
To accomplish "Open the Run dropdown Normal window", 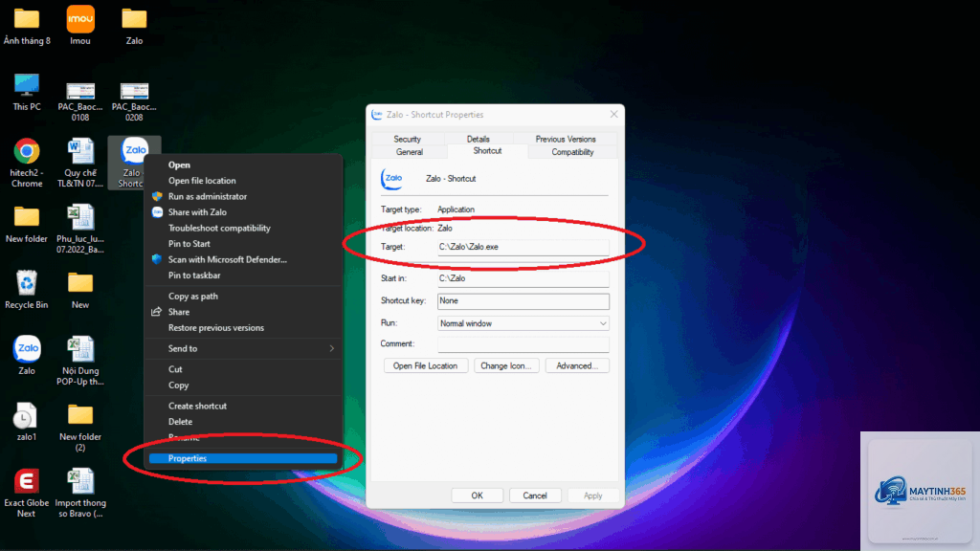I will click(523, 323).
